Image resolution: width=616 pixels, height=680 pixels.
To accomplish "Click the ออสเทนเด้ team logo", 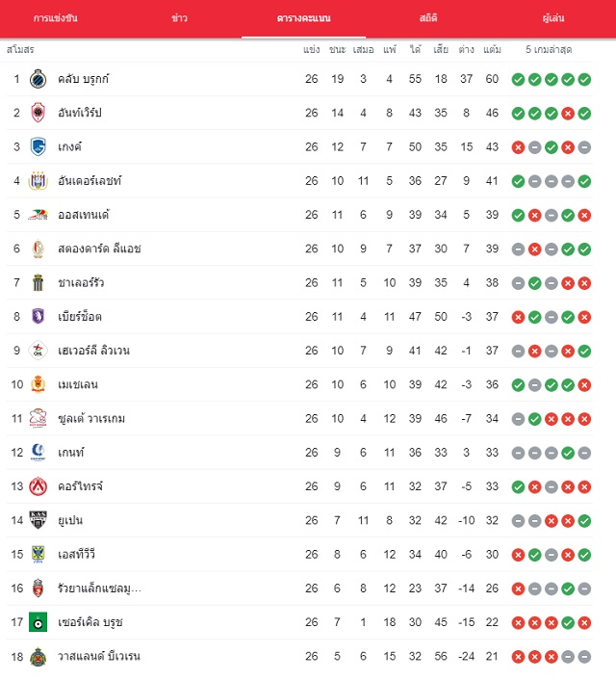I will pos(38,215).
